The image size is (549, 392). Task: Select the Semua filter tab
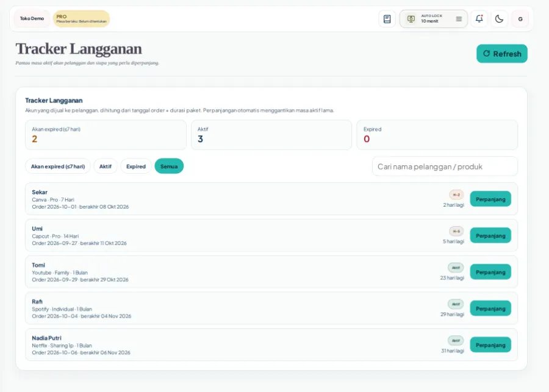tap(169, 166)
